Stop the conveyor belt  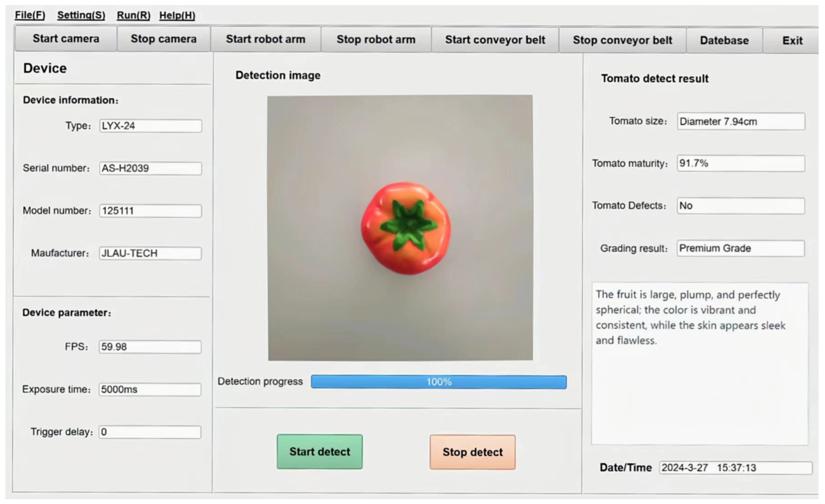pyautogui.click(x=622, y=40)
